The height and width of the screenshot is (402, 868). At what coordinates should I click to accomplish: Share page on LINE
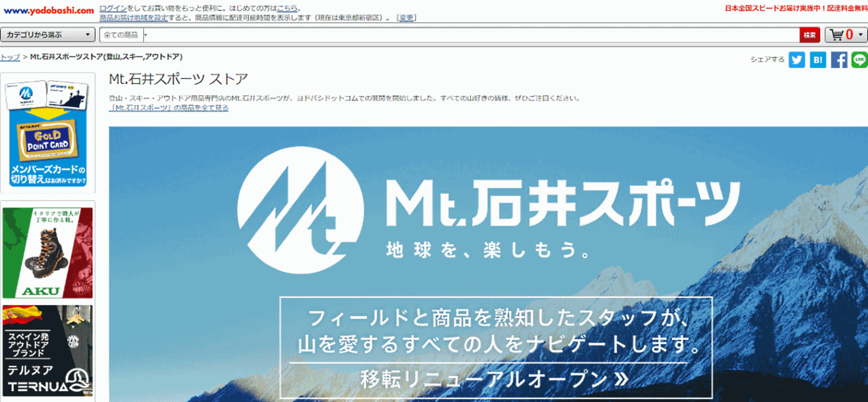(x=859, y=60)
